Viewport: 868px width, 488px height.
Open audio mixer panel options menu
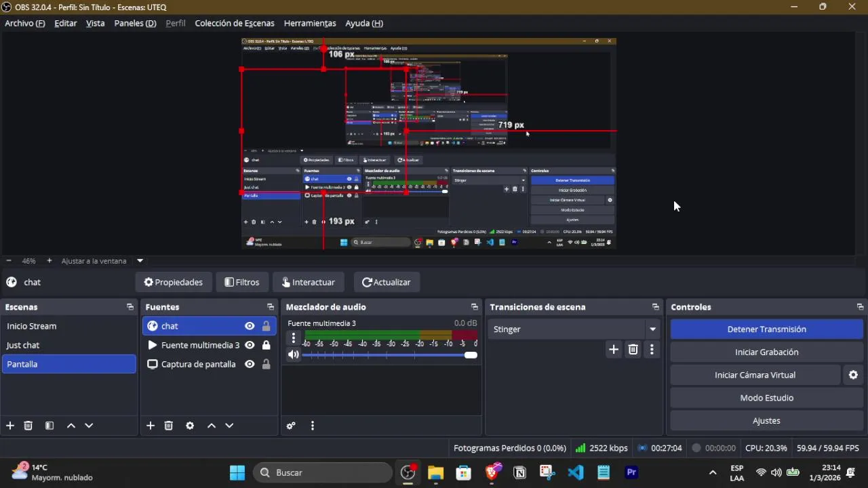(x=313, y=426)
